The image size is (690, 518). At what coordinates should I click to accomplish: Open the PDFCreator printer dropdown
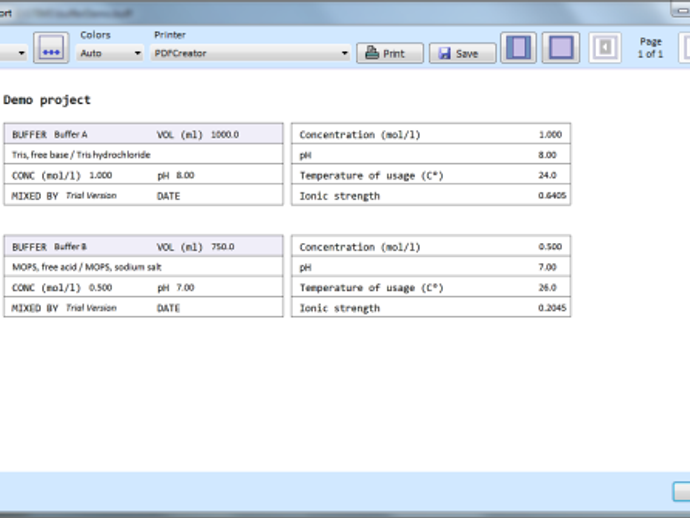[250, 53]
